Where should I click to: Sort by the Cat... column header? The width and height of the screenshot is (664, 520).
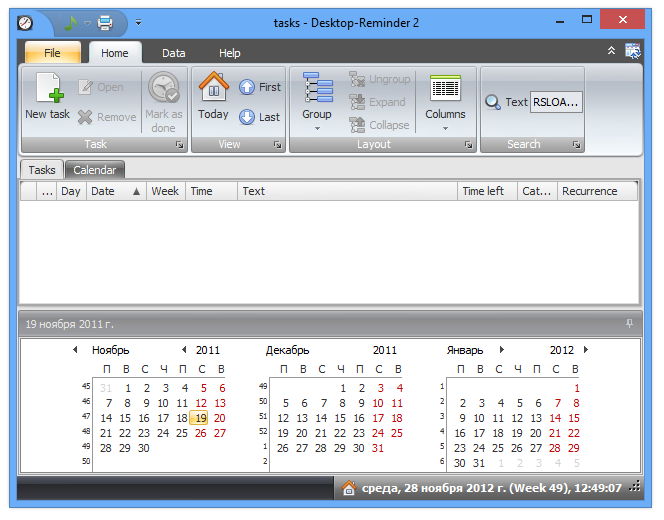[537, 191]
